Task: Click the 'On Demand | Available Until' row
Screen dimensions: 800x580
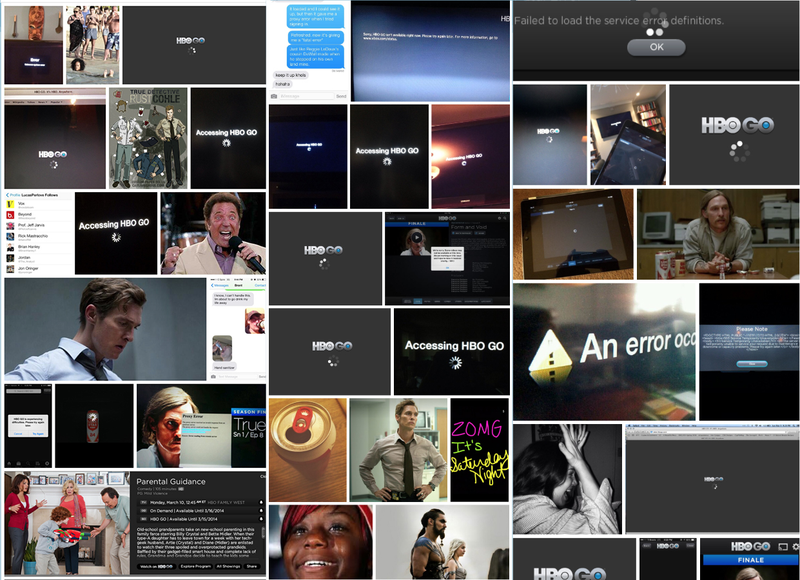Action: [x=199, y=510]
